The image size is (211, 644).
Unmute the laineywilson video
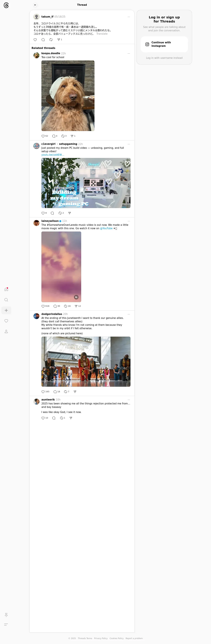point(76,297)
